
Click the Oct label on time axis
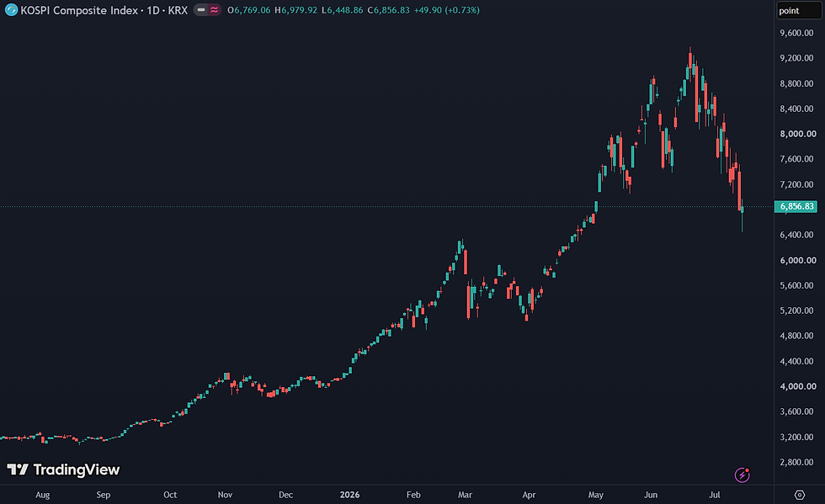tap(170, 495)
